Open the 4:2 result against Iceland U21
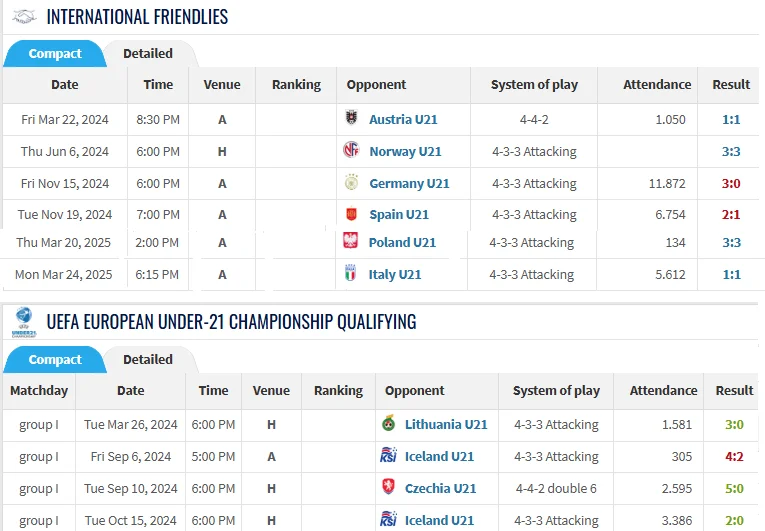Screen dimensions: 765x531 735,456
